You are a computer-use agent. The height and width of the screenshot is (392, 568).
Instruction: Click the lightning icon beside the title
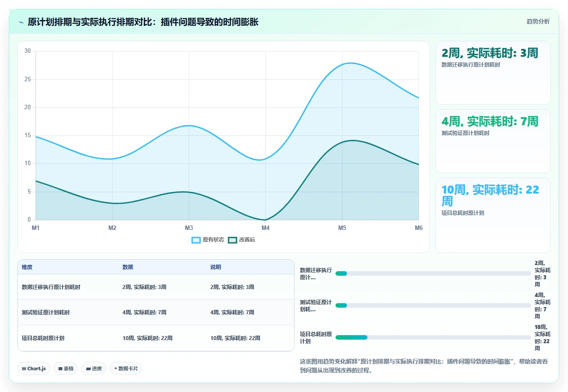point(21,22)
